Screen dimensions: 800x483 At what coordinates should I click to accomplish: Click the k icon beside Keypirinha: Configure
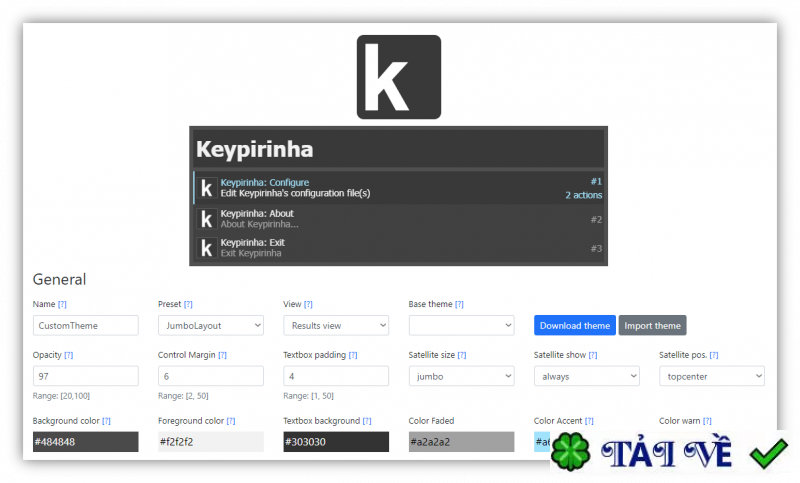207,188
